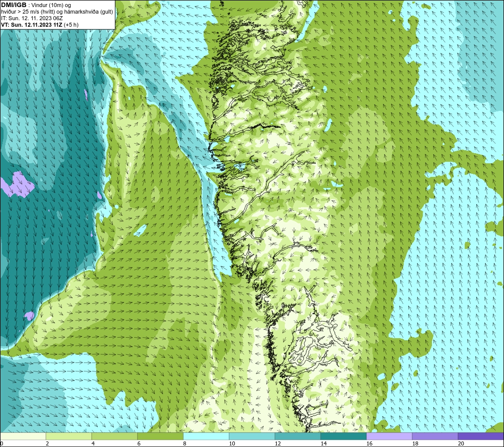Click the 6-8 m/s dark green legend swatch
The image size is (504, 447).
coord(160,436)
